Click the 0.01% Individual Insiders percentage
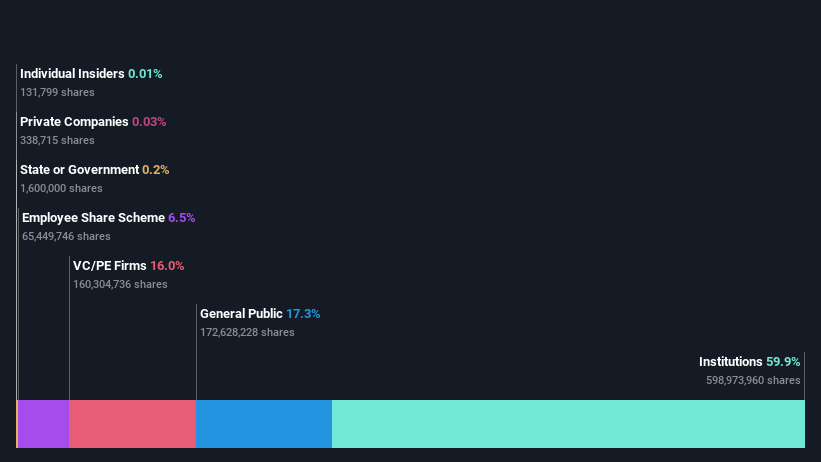This screenshot has width=821, height=462. pyautogui.click(x=145, y=74)
